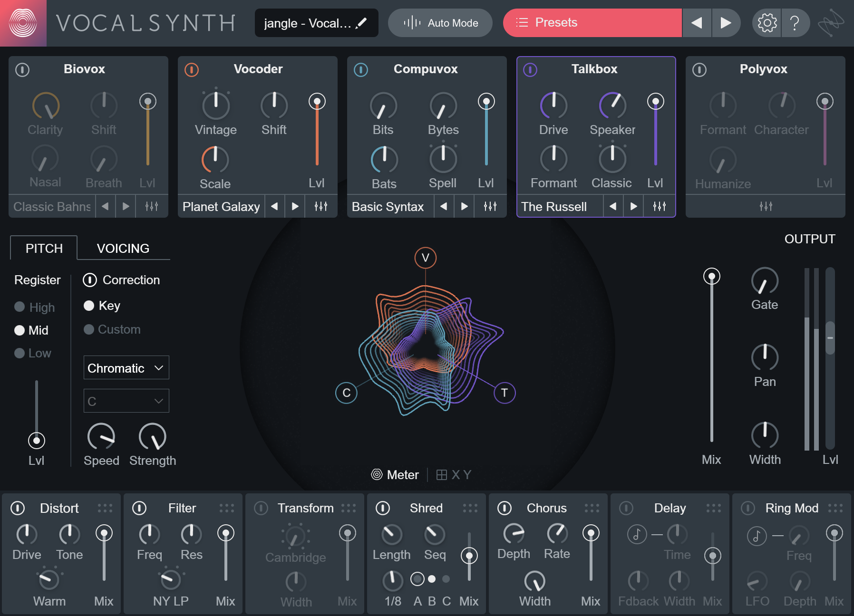The width and height of the screenshot is (854, 616).
Task: Click the output Lvl fader handle
Action: (830, 338)
